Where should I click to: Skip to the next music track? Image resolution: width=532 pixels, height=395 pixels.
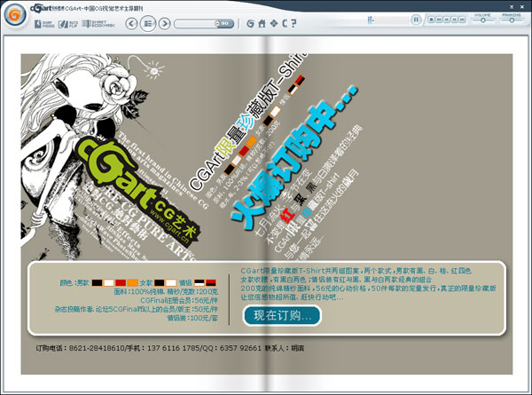pyautogui.click(x=462, y=20)
